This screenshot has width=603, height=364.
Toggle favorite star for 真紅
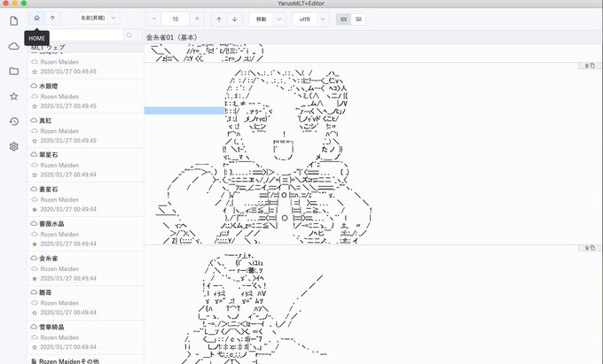[35, 141]
